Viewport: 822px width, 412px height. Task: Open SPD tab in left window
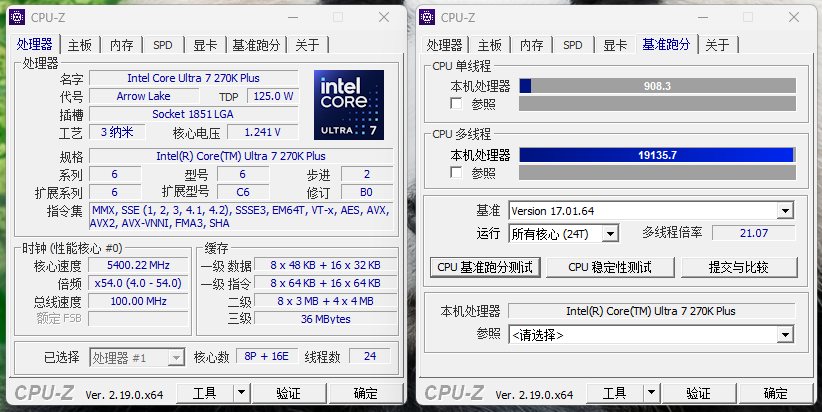163,46
